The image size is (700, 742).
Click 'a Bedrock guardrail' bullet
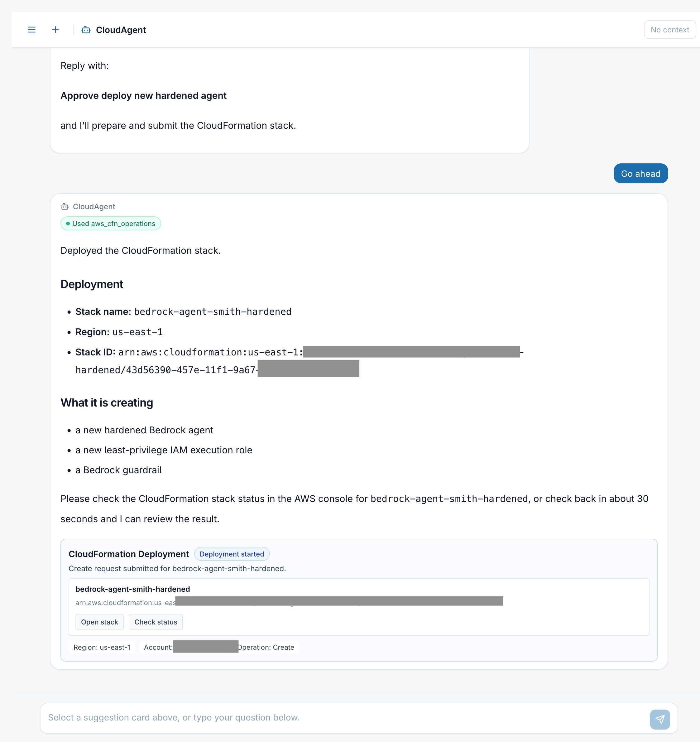pos(118,470)
